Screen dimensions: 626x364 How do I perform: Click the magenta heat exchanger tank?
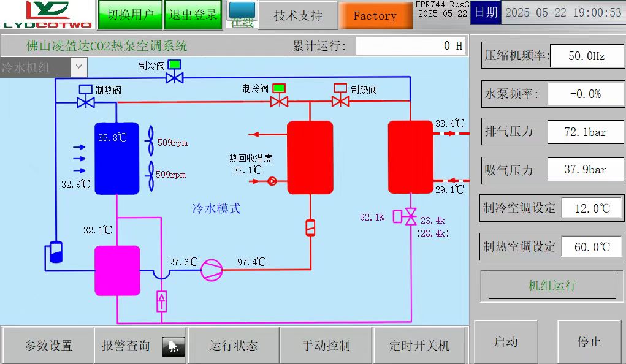click(117, 271)
